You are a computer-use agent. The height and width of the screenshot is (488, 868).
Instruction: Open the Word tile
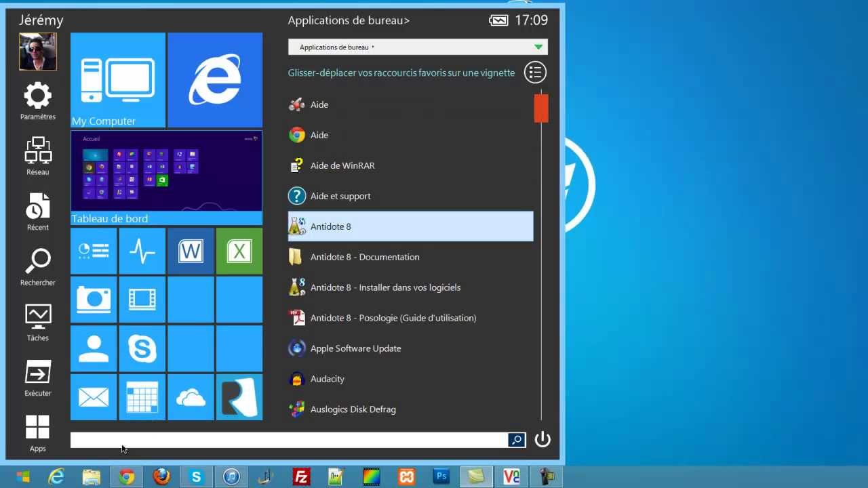tap(191, 251)
